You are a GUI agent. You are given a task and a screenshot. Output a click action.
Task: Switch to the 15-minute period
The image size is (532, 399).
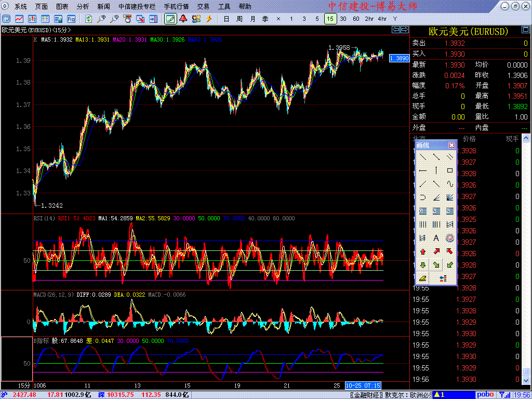[330, 19]
